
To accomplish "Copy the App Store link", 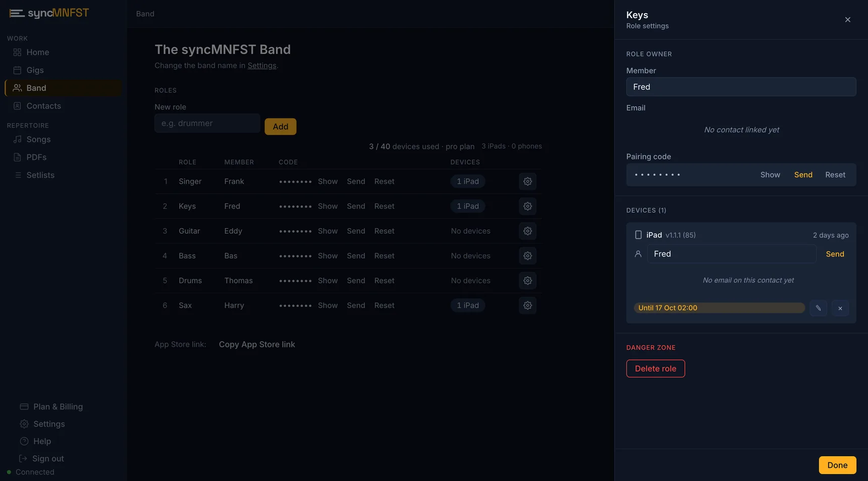I will pyautogui.click(x=257, y=344).
